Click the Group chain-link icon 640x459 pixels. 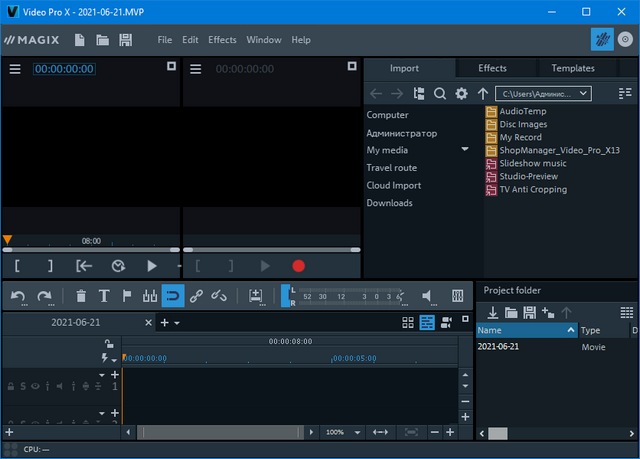(196, 296)
